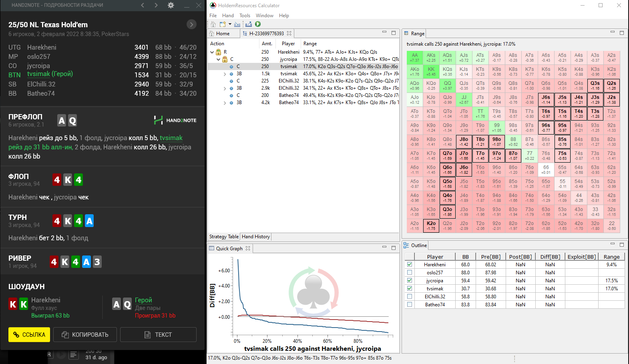Open the tvsimak (Герой) player link in the BTN row

click(50, 74)
